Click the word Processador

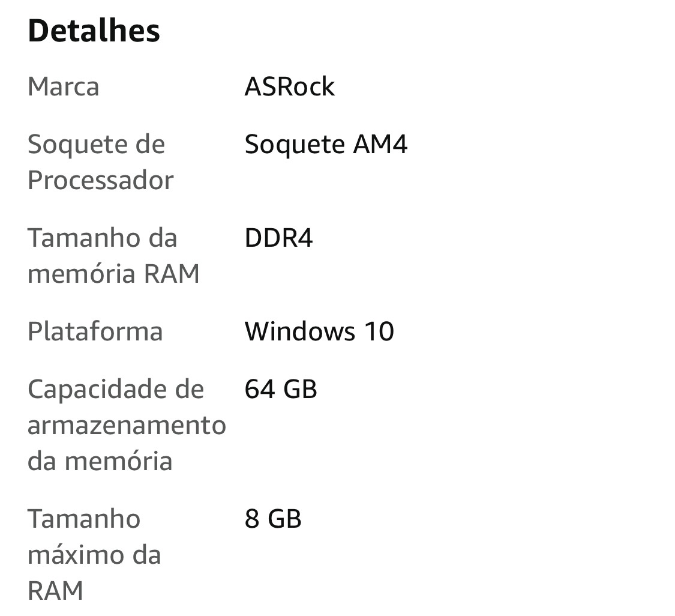click(101, 180)
